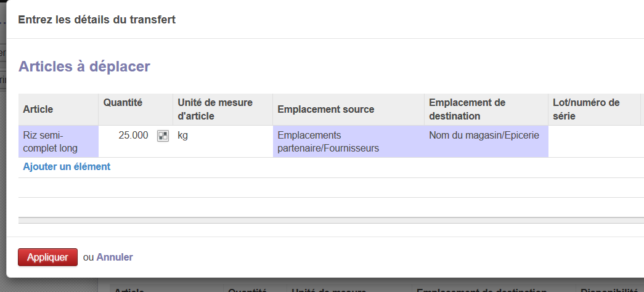Edit the 25.000 quantity field

[x=132, y=136]
